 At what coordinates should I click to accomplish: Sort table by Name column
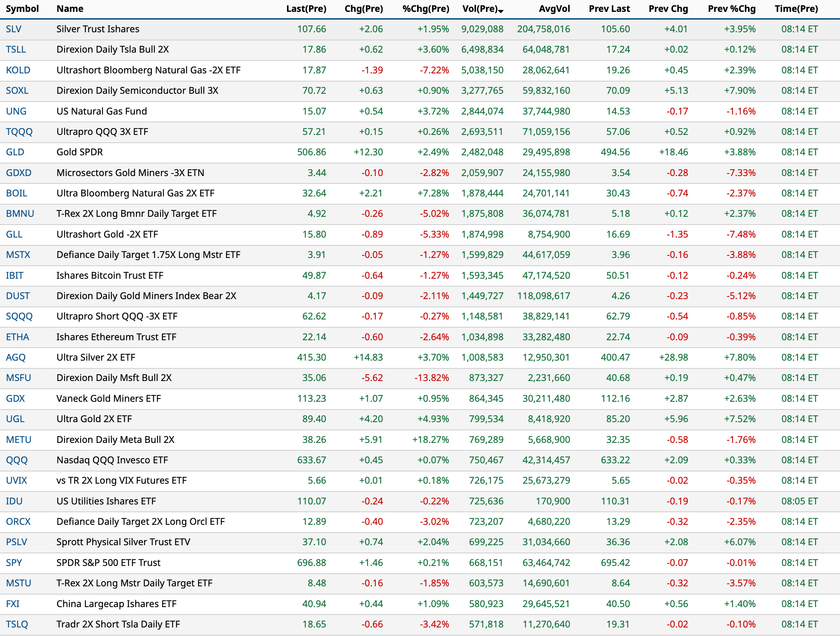(70, 9)
